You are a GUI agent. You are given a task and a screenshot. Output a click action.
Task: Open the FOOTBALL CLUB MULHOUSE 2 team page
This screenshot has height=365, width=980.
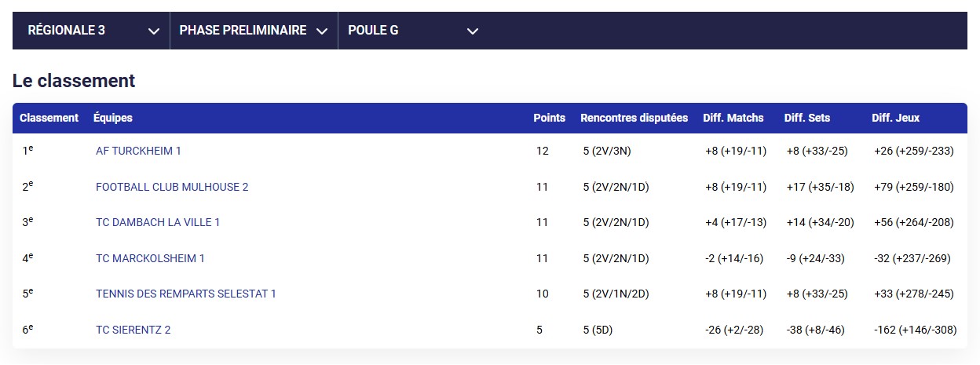click(172, 187)
